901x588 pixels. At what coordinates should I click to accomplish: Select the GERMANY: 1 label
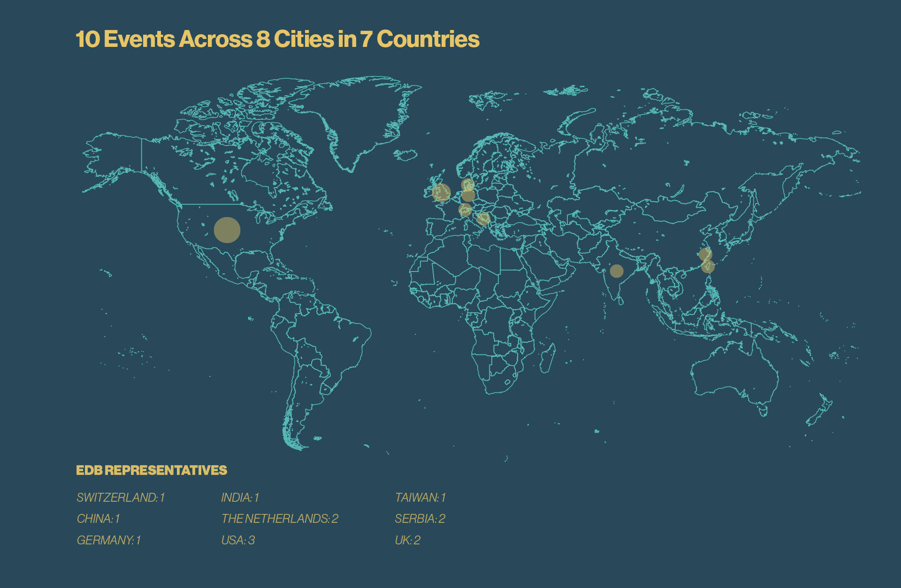(x=108, y=540)
